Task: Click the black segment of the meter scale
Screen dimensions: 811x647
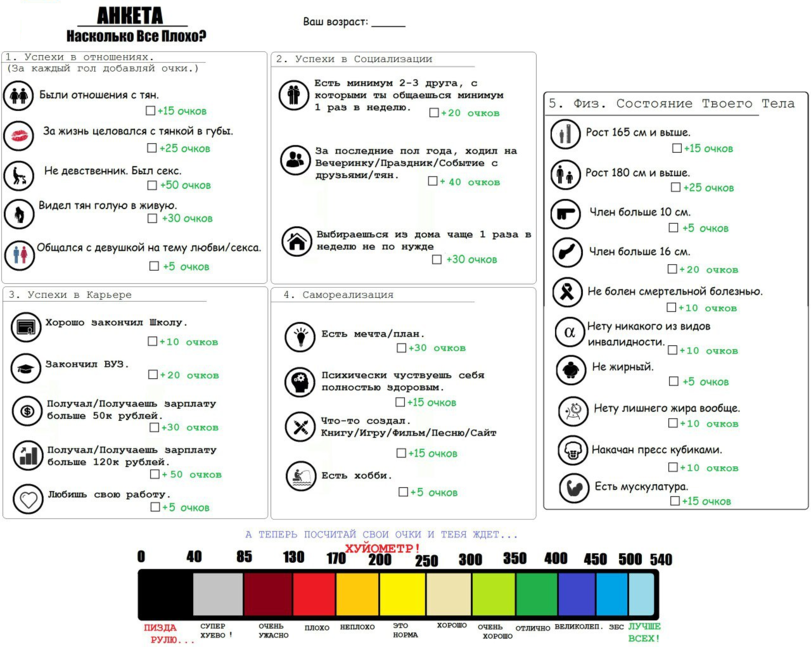Action: pos(167,594)
